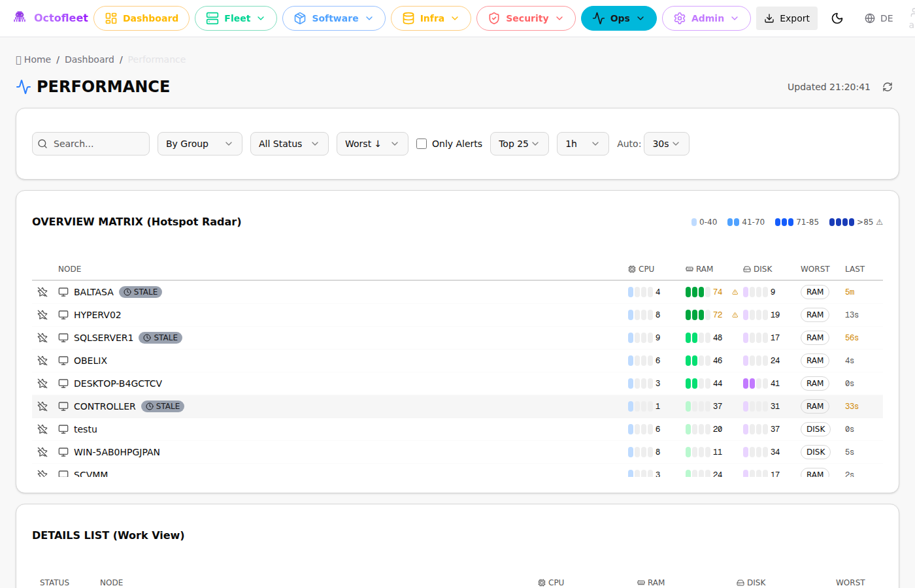Switch to the Dashboard section
The image size is (915, 588).
(x=141, y=18)
